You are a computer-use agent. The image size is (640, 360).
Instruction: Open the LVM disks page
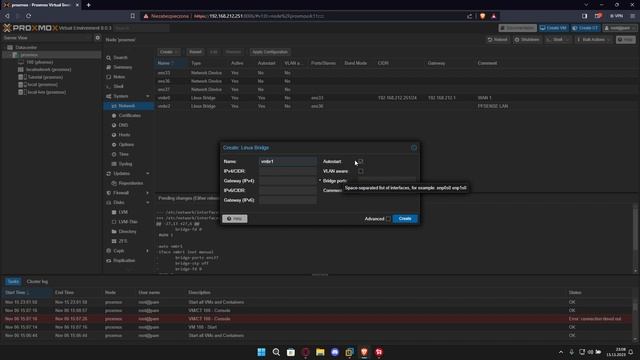coord(123,212)
